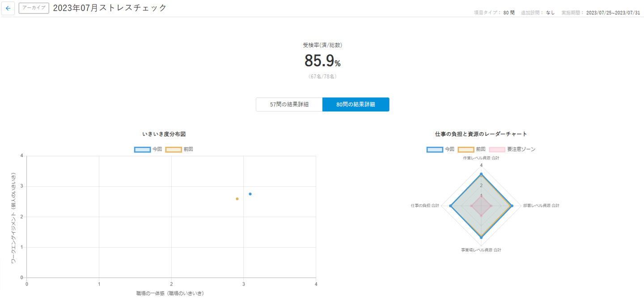Click the いきいき度分布図 chart title
The image size is (644, 299).
tap(164, 134)
